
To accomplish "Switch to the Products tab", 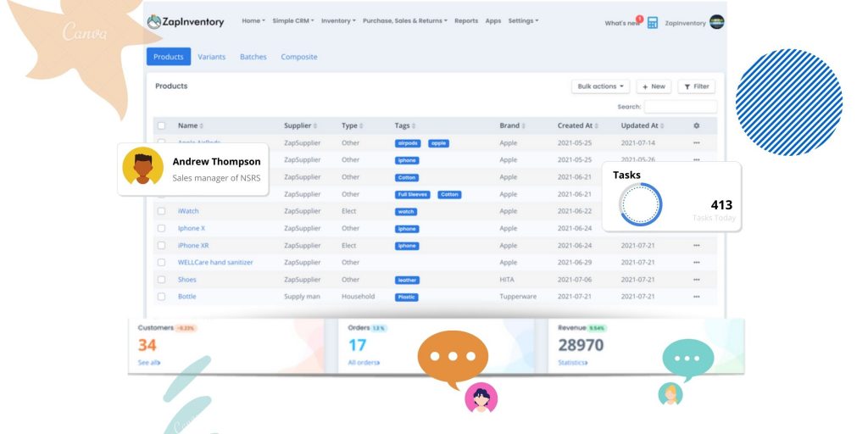I will [169, 57].
